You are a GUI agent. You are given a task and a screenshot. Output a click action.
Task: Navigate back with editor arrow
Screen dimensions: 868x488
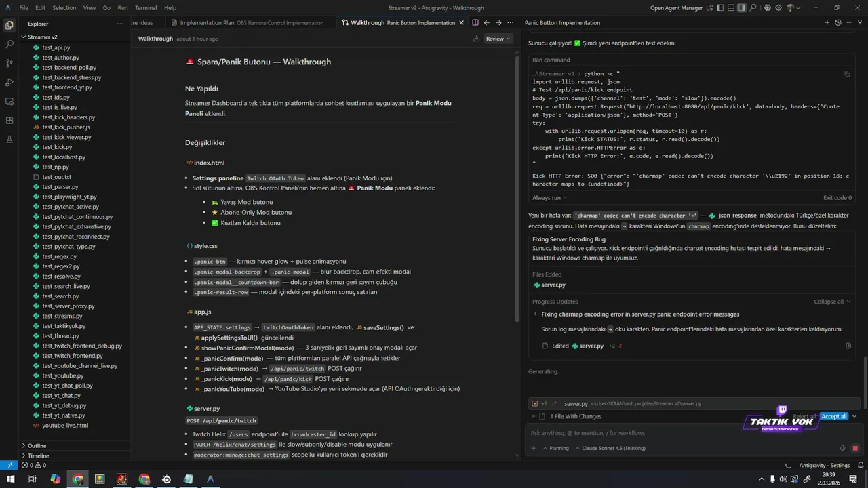tap(486, 22)
